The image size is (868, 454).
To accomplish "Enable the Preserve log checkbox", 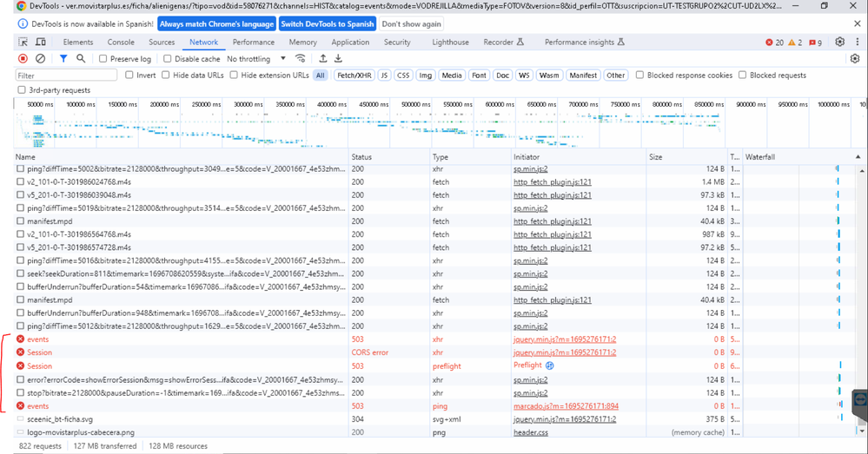I will [103, 59].
